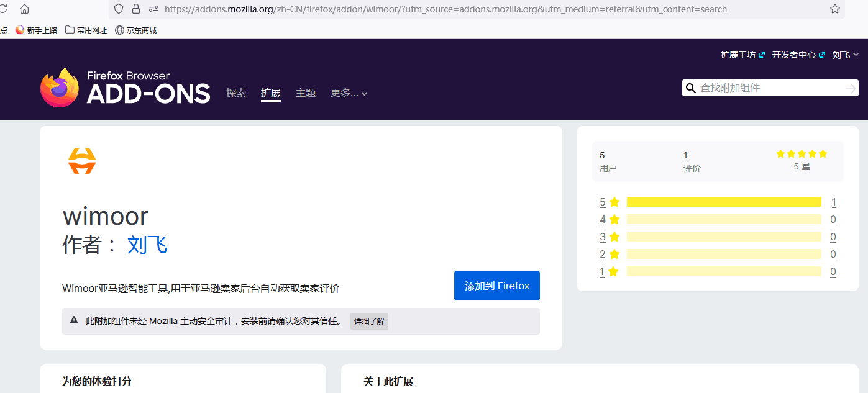Viewport: 868px width, 393px height.
Task: Open the 扩展工坊 external link
Action: coord(742,55)
